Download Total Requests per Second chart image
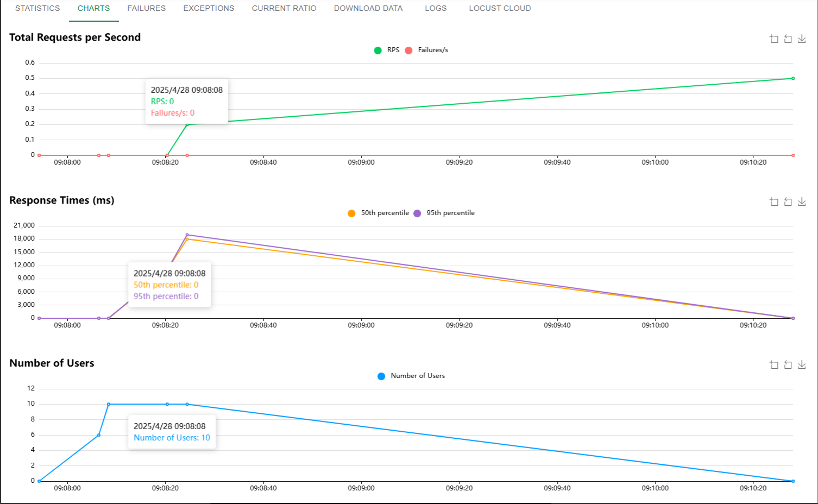 coord(802,39)
